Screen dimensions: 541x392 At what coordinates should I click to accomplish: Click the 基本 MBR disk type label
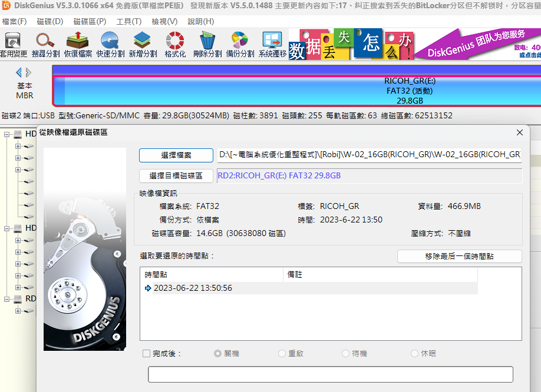click(x=25, y=91)
